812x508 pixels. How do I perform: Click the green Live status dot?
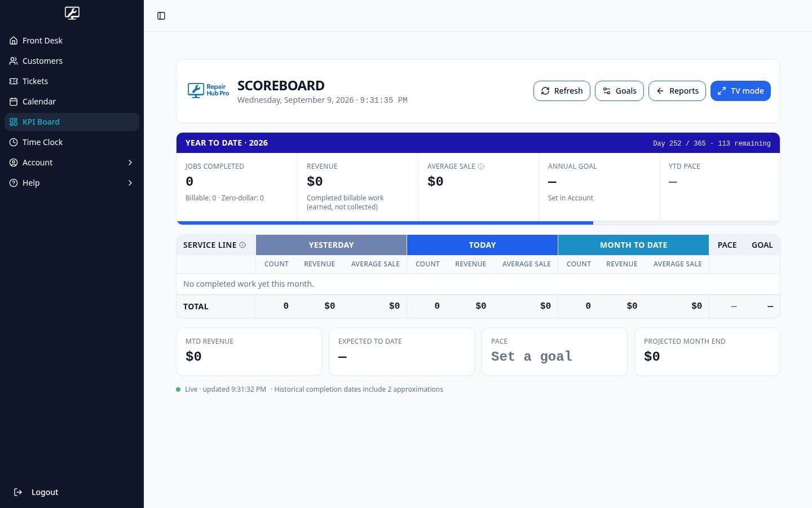178,389
